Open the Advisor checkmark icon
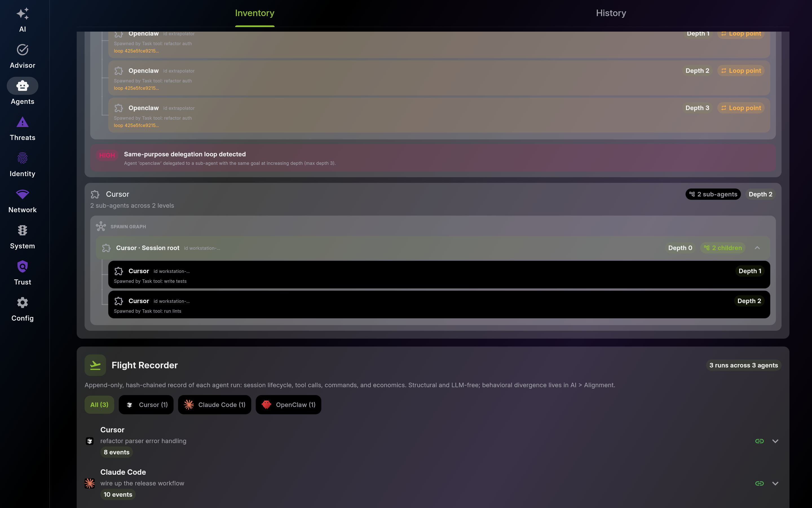 click(x=23, y=50)
